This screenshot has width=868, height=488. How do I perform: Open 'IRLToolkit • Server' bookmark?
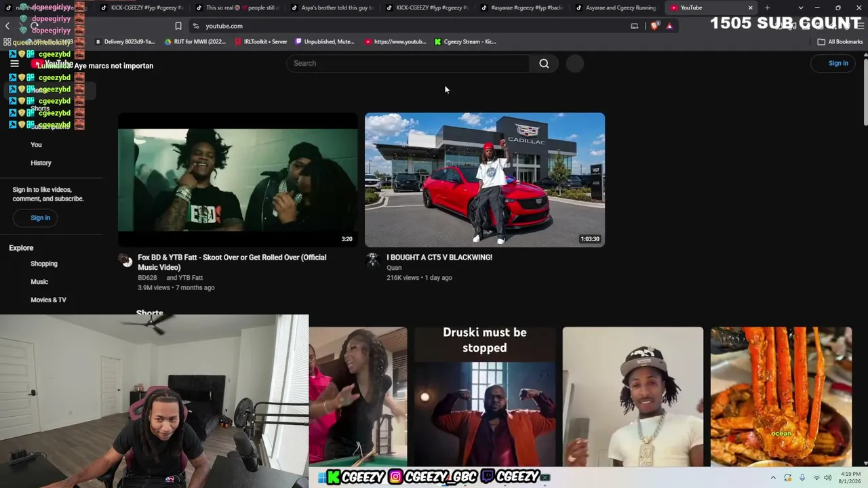point(260,41)
